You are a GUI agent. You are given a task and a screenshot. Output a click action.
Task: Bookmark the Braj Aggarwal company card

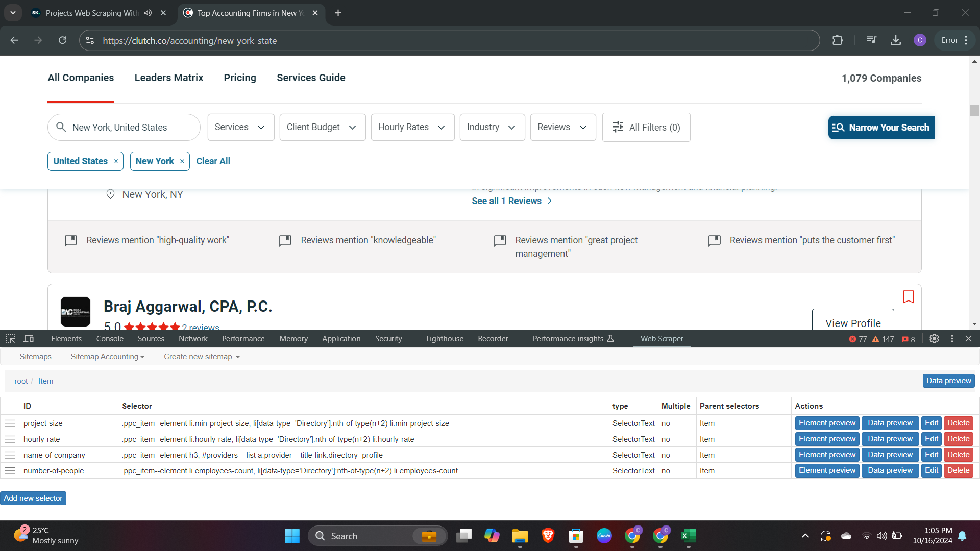909,296
